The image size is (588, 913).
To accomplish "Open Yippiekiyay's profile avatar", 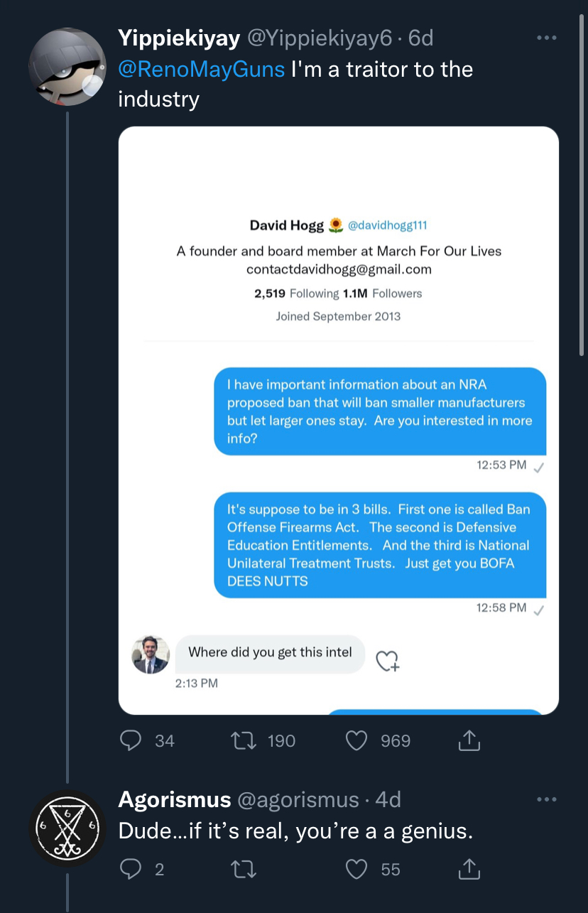I will pos(67,67).
